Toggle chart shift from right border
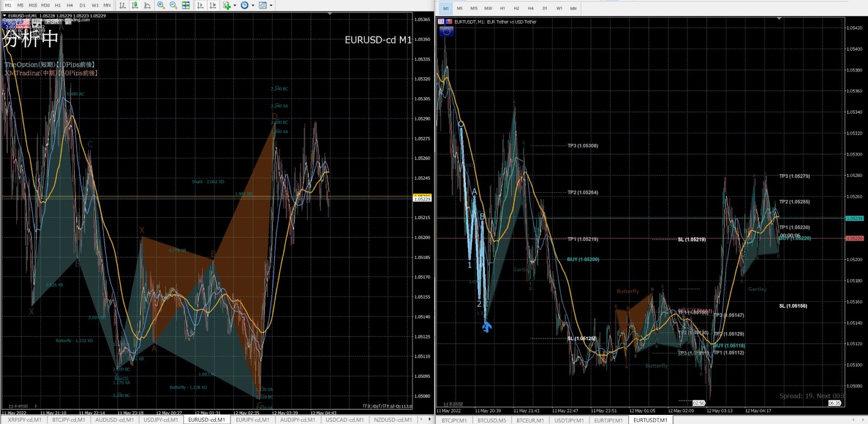Screen dimensions: 868x424 click(x=213, y=5)
